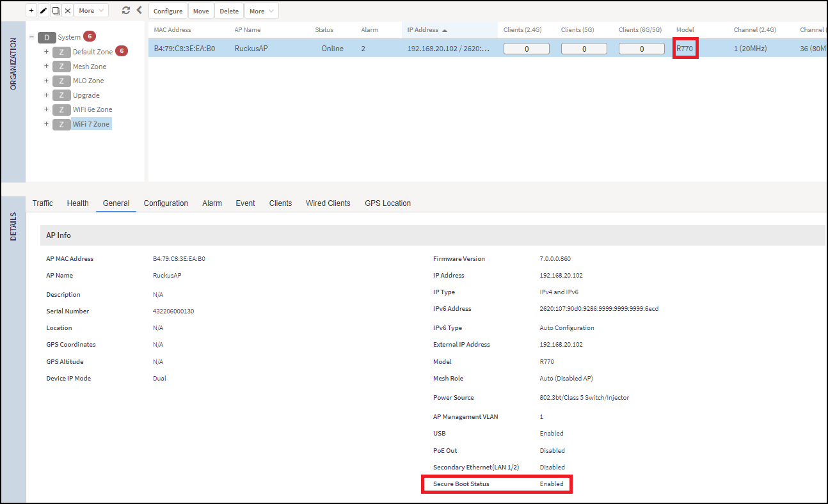The image size is (828, 504).
Task: Switch to the Health tab
Action: coord(77,203)
